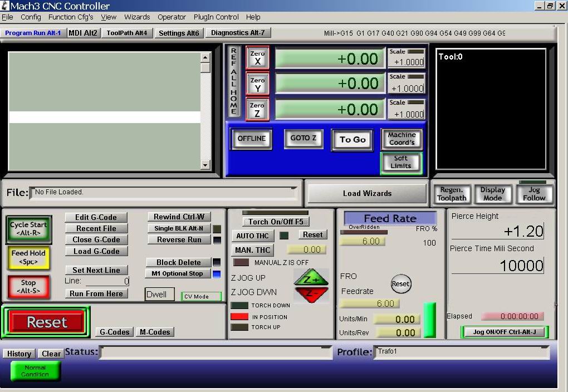Viewport: 568px width, 392px height.
Task: Open the M-Codes reference list
Action: pos(155,332)
